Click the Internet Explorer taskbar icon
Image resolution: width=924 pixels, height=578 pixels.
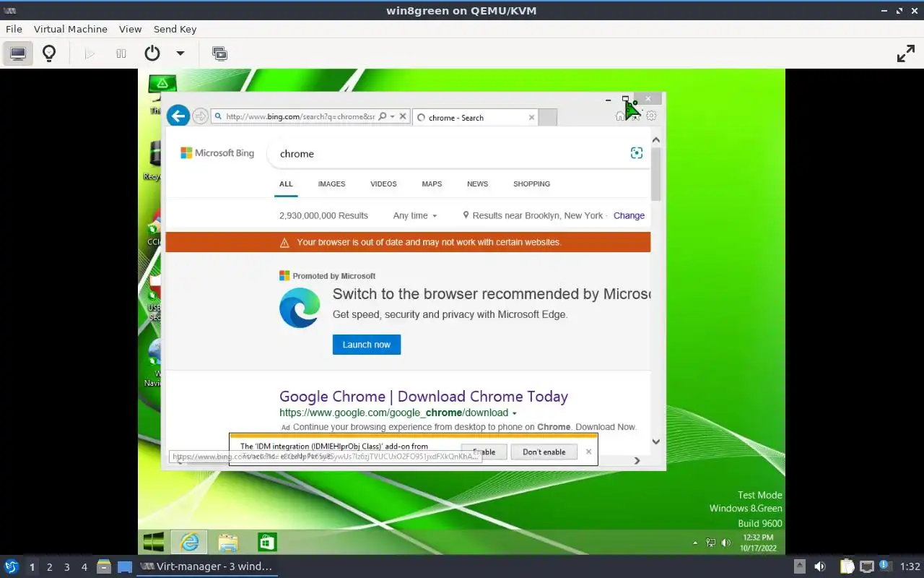189,542
